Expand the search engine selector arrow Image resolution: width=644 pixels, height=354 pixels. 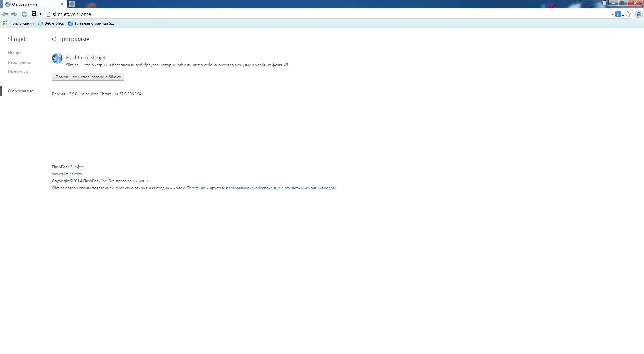point(623,15)
